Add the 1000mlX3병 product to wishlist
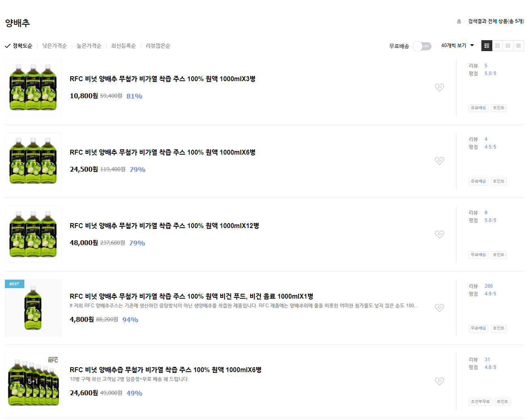This screenshot has height=420, width=528. click(440, 87)
